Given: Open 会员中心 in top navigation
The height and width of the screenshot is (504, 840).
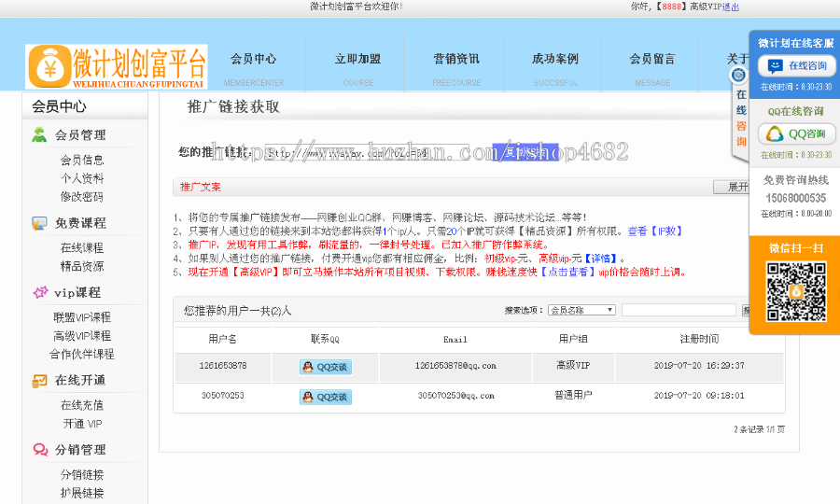Looking at the screenshot, I should coord(253,59).
